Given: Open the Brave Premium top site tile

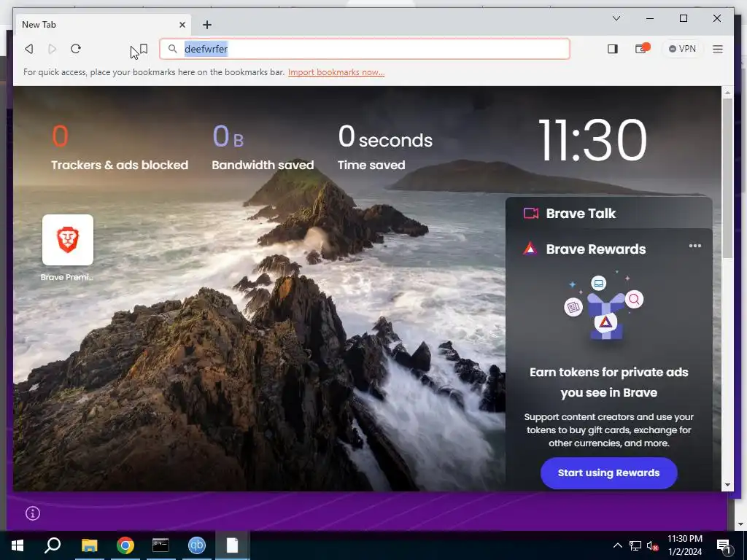Looking at the screenshot, I should 68,248.
